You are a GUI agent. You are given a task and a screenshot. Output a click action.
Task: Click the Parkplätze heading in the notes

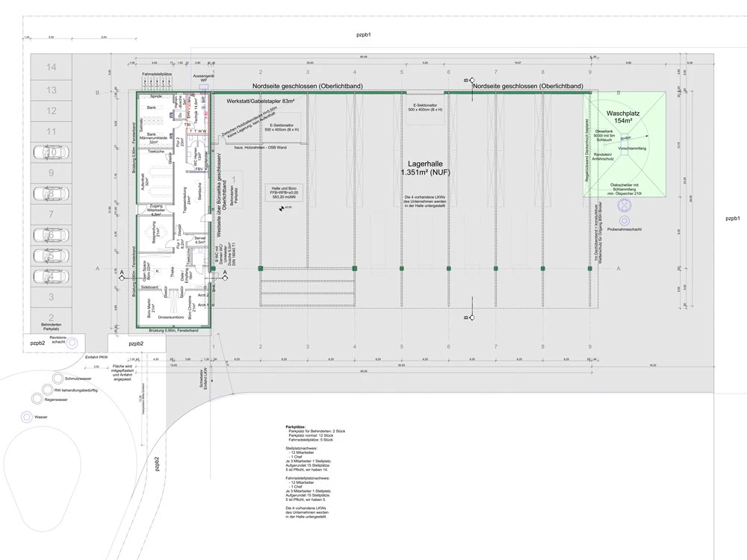coord(297,426)
